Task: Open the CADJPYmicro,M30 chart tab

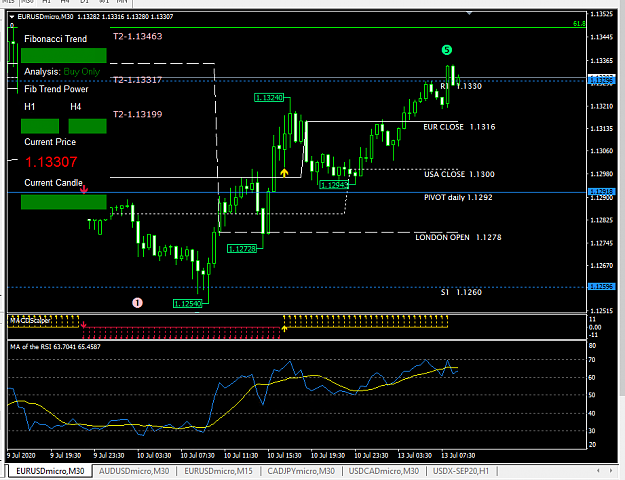Action: [301, 471]
